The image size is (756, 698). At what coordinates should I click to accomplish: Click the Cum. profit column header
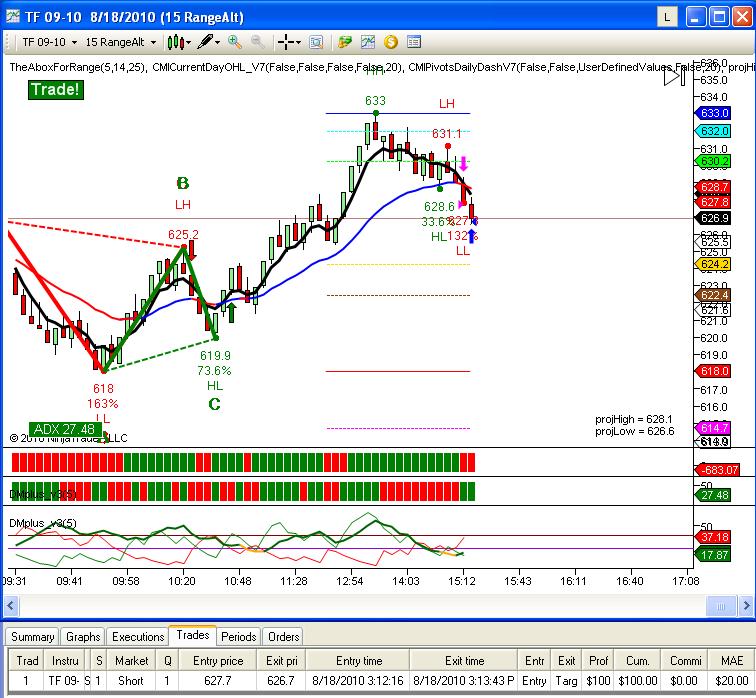tap(637, 661)
